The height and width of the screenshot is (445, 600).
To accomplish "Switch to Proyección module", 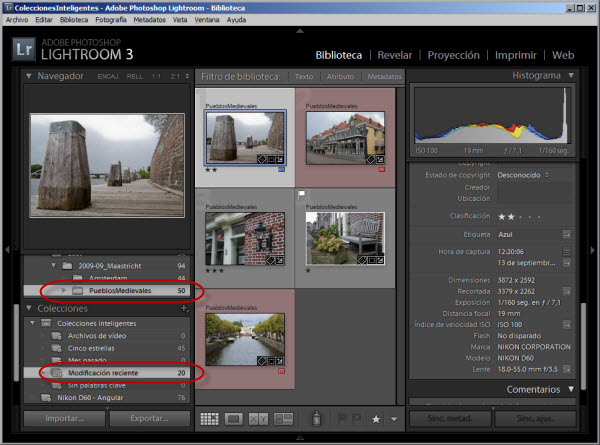I will point(453,55).
